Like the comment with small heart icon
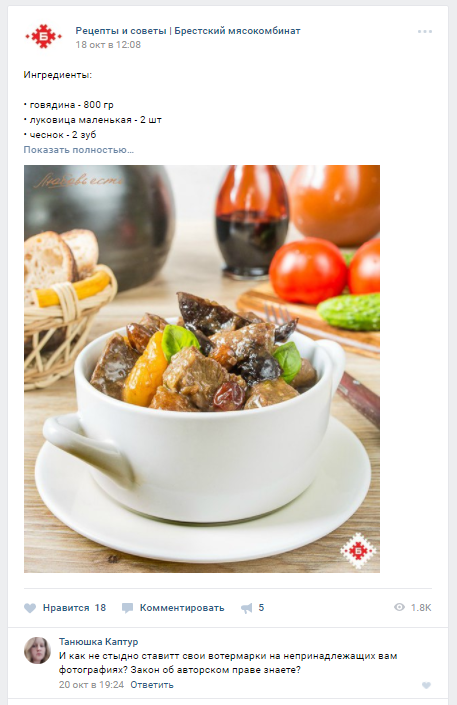Image resolution: width=457 pixels, height=705 pixels. coord(426,686)
